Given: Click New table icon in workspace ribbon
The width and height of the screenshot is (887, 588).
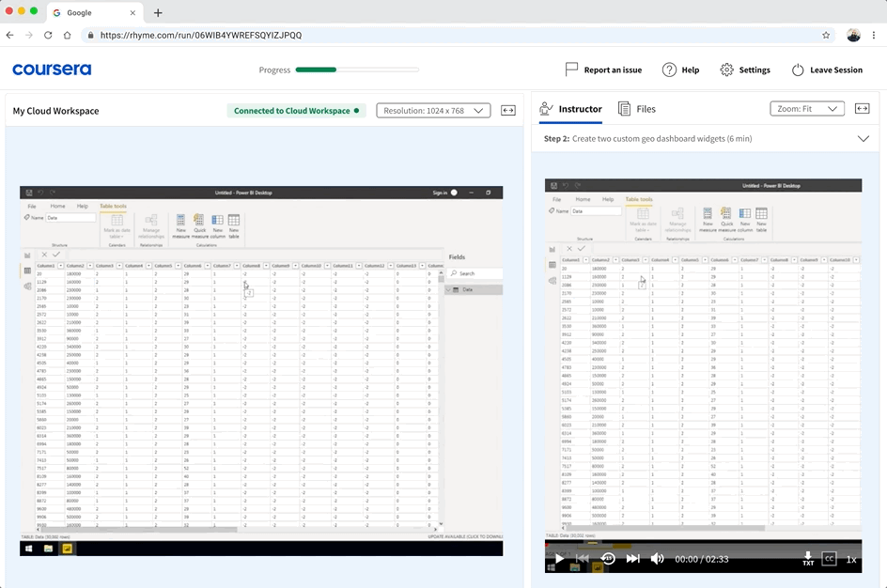Looking at the screenshot, I should coord(233,223).
